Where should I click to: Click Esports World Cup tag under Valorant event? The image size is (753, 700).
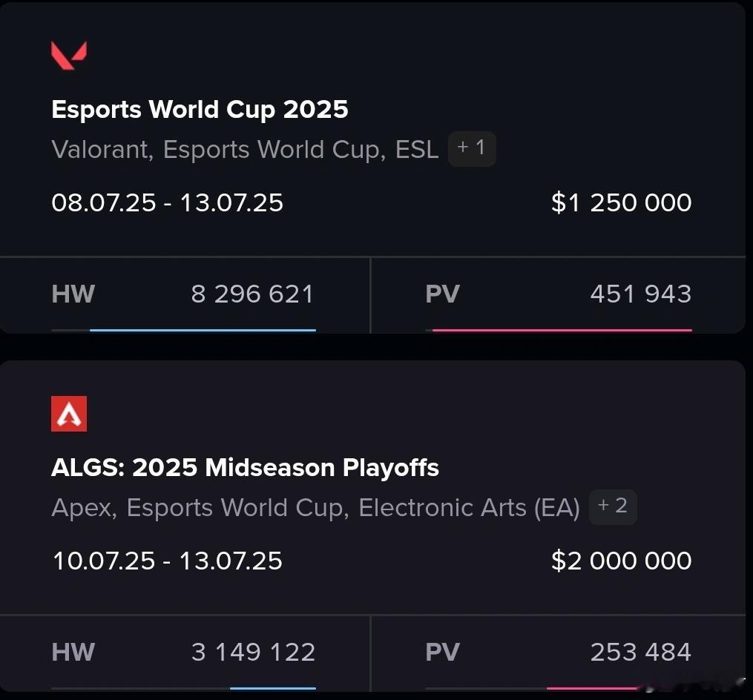pos(274,149)
